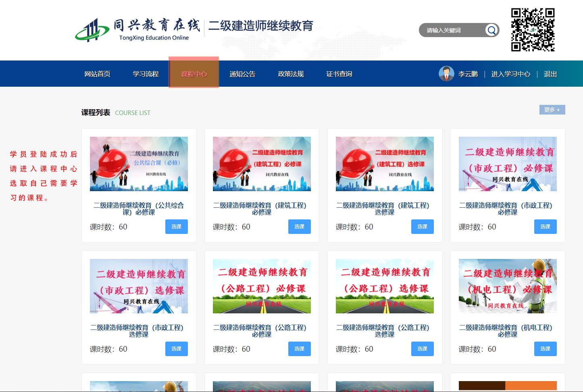583x392 pixels.
Task: Open the 机电工程 必修课 course thumbnail
Action: (x=508, y=286)
